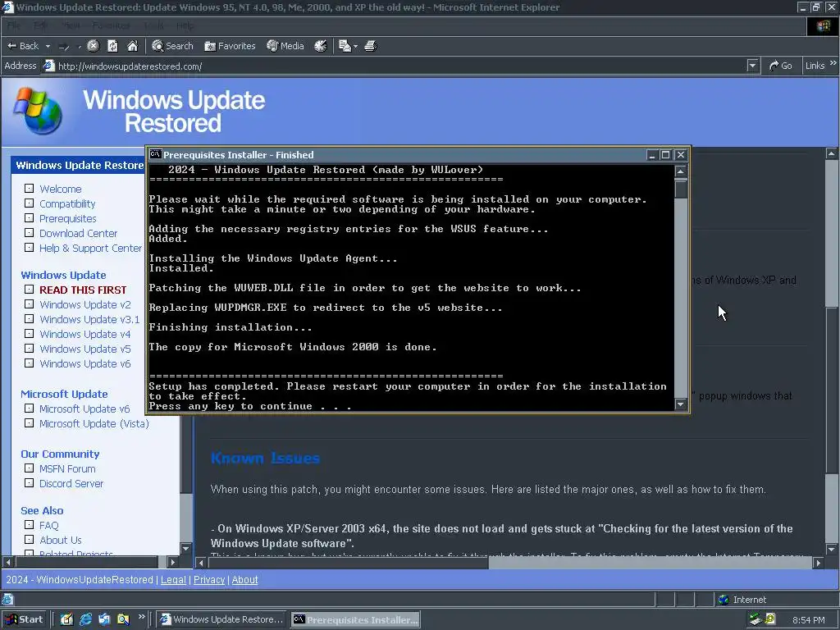840x630 pixels.
Task: Click the sidebar horizontal scroll right arrow
Action: [172, 563]
